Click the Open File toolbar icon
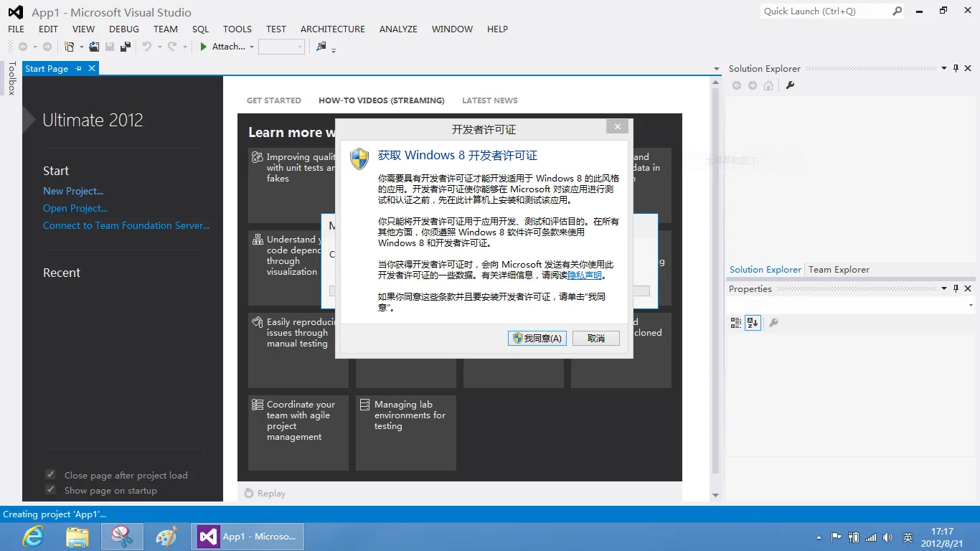 94,47
